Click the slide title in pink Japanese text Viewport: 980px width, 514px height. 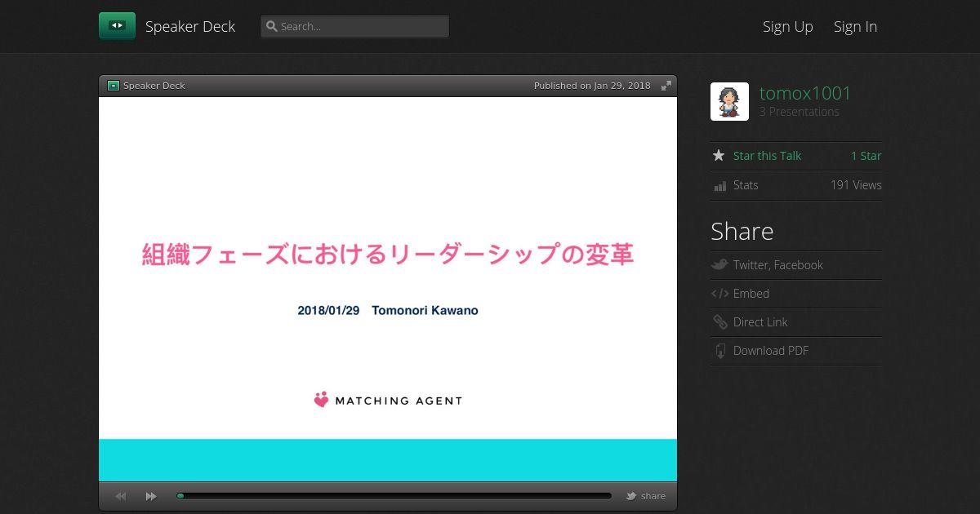pyautogui.click(x=388, y=255)
